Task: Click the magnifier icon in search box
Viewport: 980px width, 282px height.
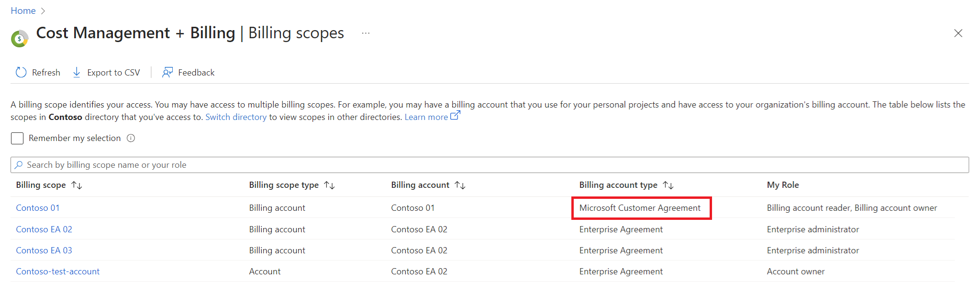Action: (x=19, y=165)
